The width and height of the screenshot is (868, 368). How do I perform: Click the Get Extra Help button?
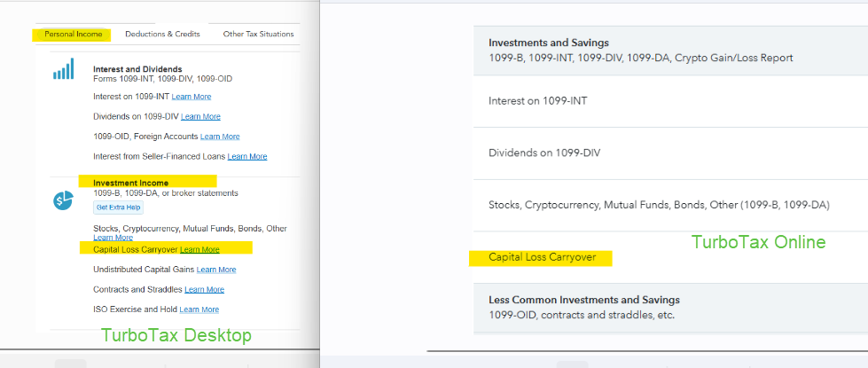pos(119,207)
